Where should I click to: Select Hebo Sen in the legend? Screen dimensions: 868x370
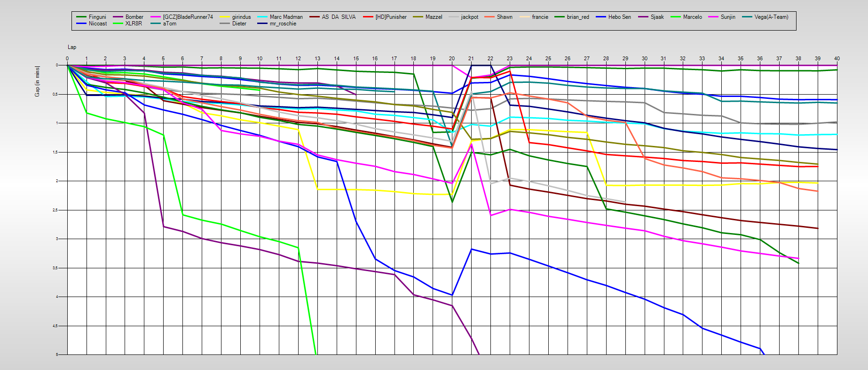tap(619, 17)
